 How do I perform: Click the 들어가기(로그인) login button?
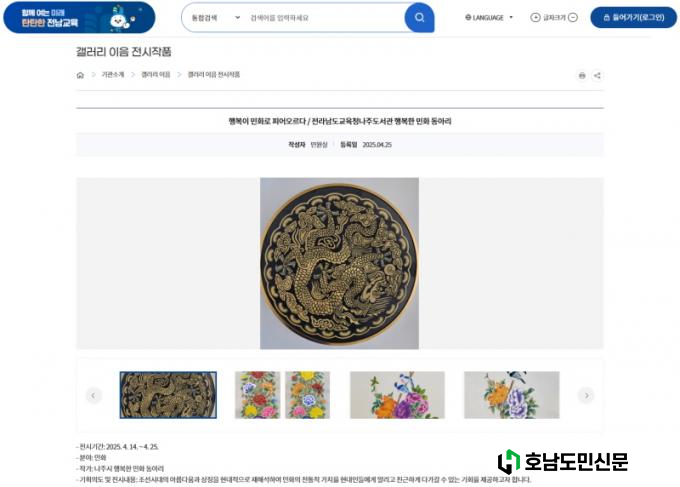[x=634, y=17]
